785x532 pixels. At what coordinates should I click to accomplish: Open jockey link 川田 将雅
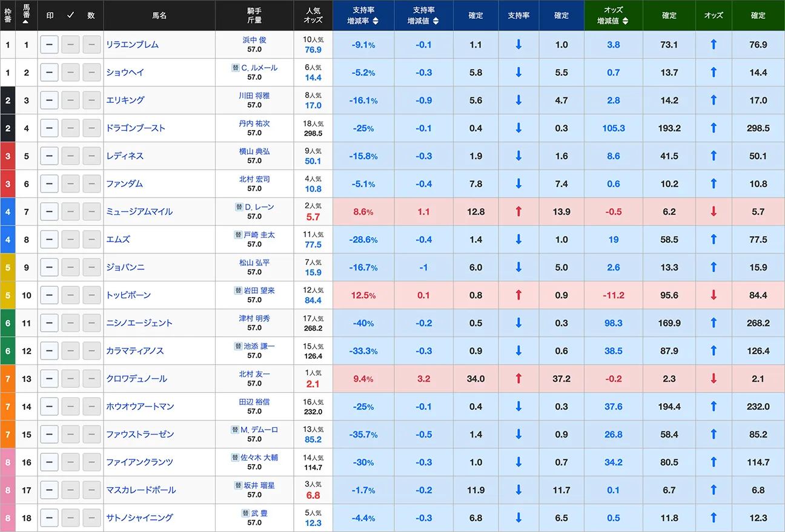coord(254,96)
